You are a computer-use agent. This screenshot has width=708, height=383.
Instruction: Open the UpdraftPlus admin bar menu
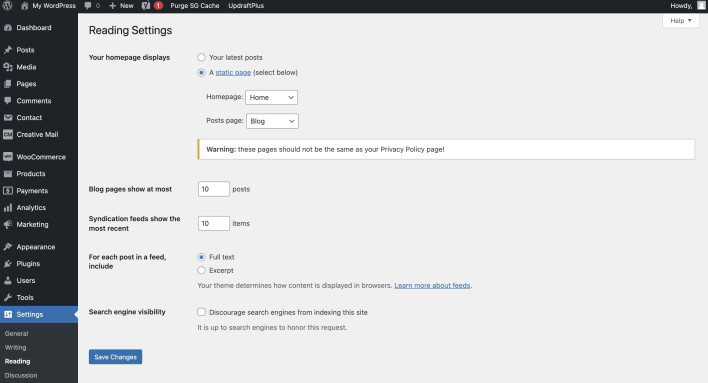point(246,5)
